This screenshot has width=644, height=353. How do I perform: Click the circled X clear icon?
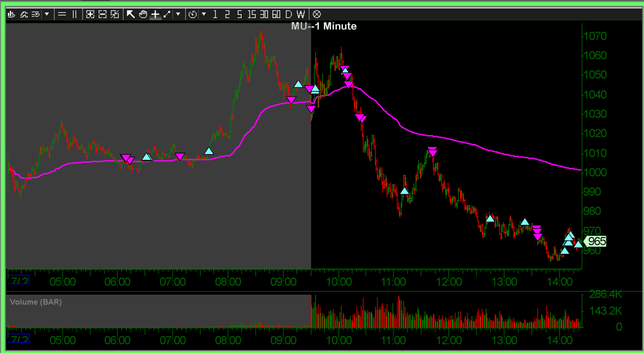317,14
